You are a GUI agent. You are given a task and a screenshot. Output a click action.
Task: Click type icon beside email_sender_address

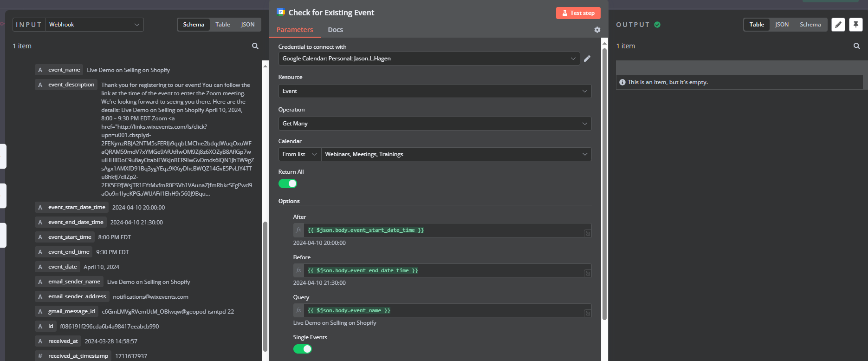[40, 296]
